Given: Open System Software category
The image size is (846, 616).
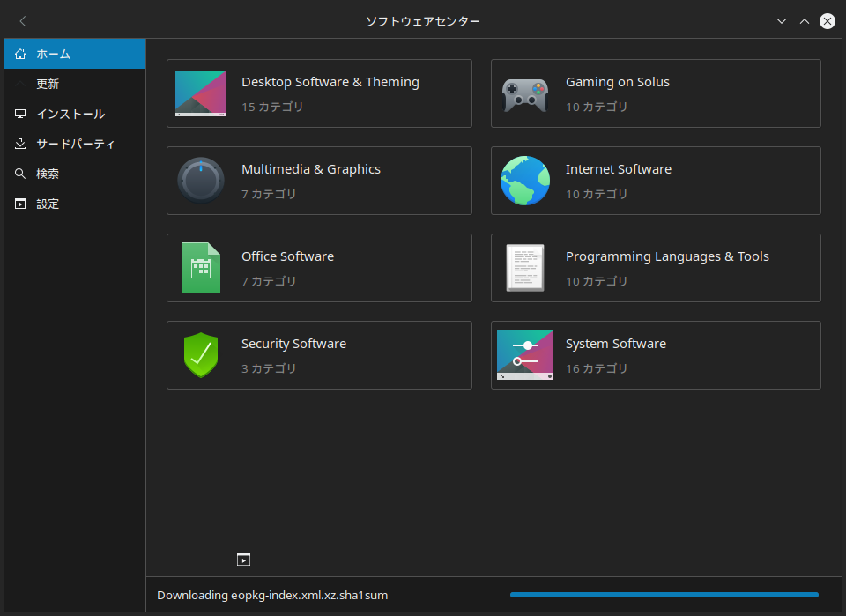Looking at the screenshot, I should [656, 355].
